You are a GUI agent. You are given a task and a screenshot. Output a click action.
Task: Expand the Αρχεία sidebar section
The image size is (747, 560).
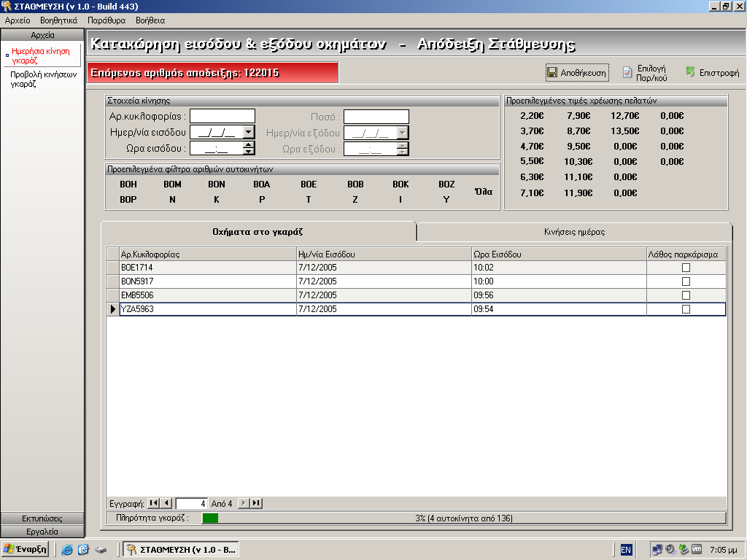(x=42, y=35)
